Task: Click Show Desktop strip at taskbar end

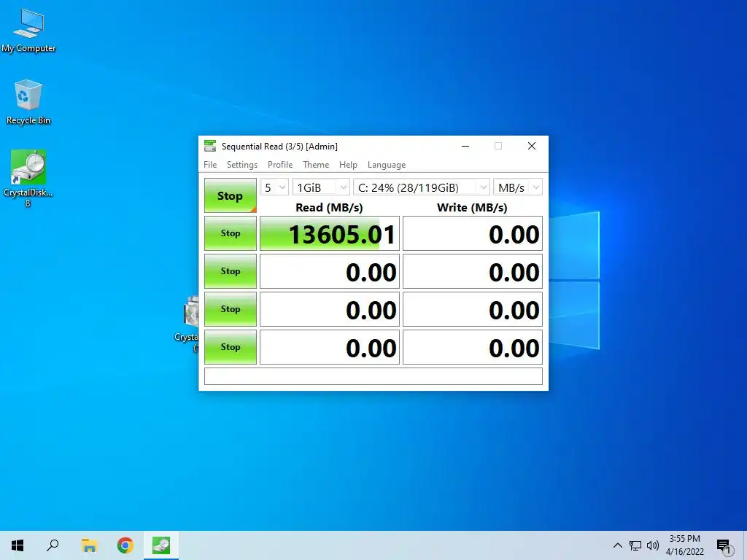Action: point(745,545)
